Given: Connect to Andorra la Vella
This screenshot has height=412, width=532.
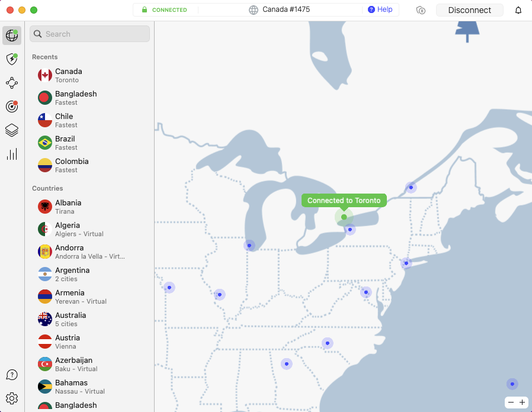Looking at the screenshot, I should click(x=89, y=252).
